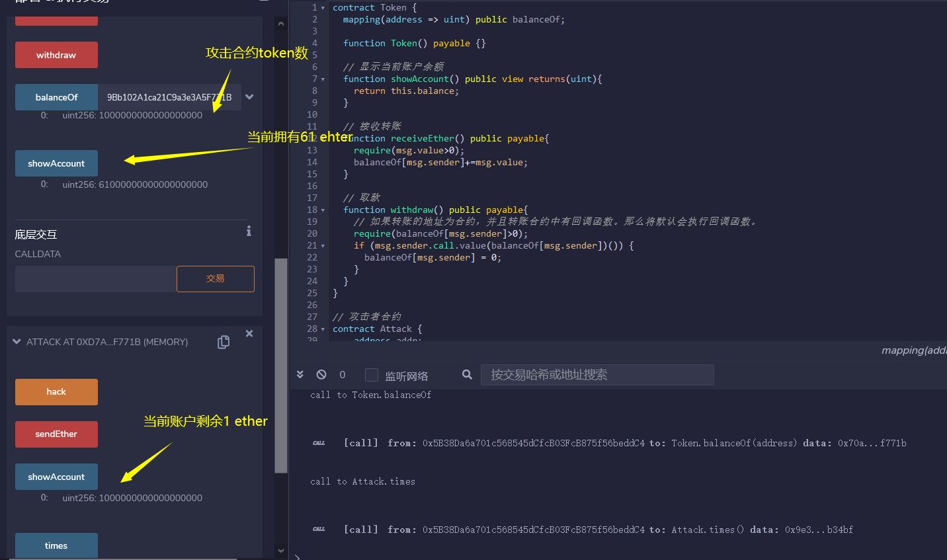Select the balanceOf result uint256 value

point(132,115)
